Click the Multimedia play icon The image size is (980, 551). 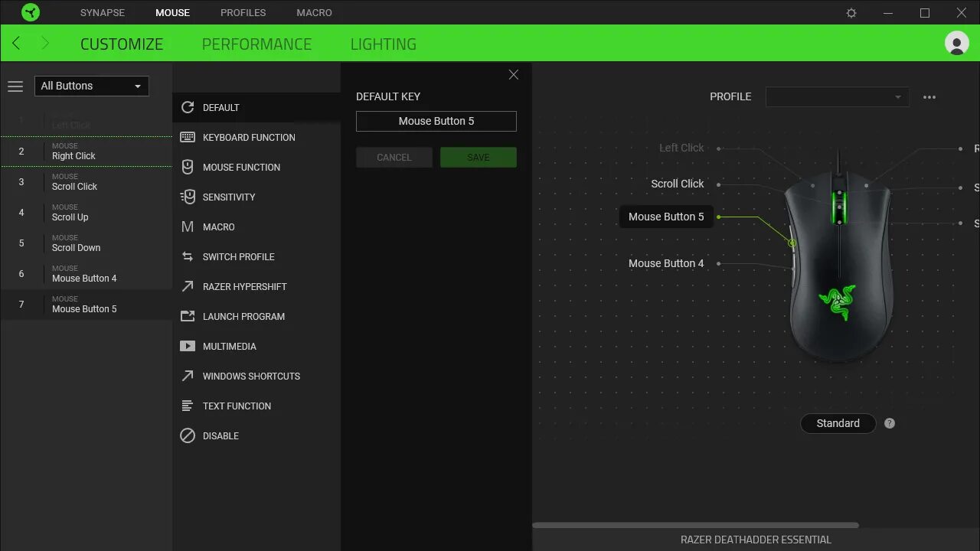click(x=188, y=346)
